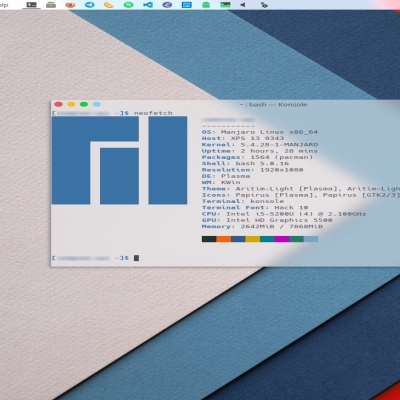Click the 'Terminal Font: Hack 10' line
Viewport: 400px width, 400px height.
pyautogui.click(x=255, y=208)
